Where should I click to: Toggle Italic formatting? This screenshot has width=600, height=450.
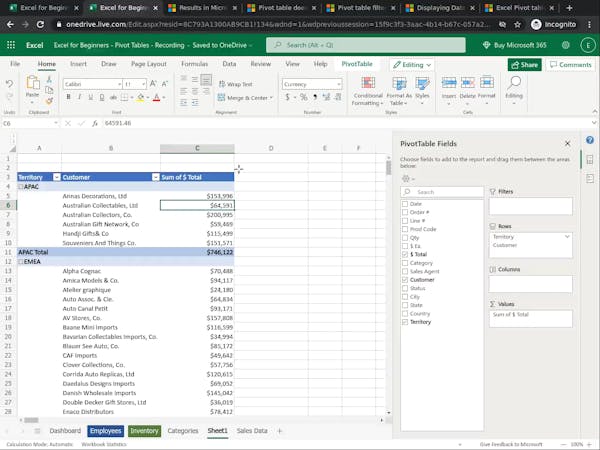click(80, 97)
